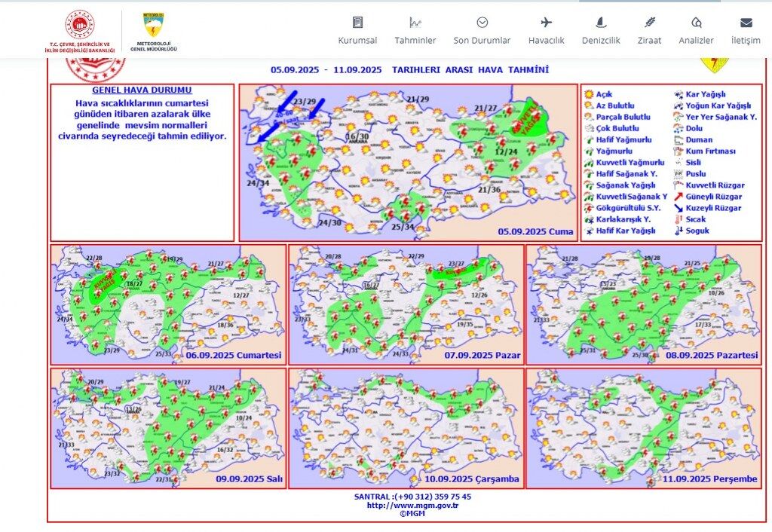Select the 06.09.2025 Cumartesi map
The width and height of the screenshot is (772, 532).
168,304
